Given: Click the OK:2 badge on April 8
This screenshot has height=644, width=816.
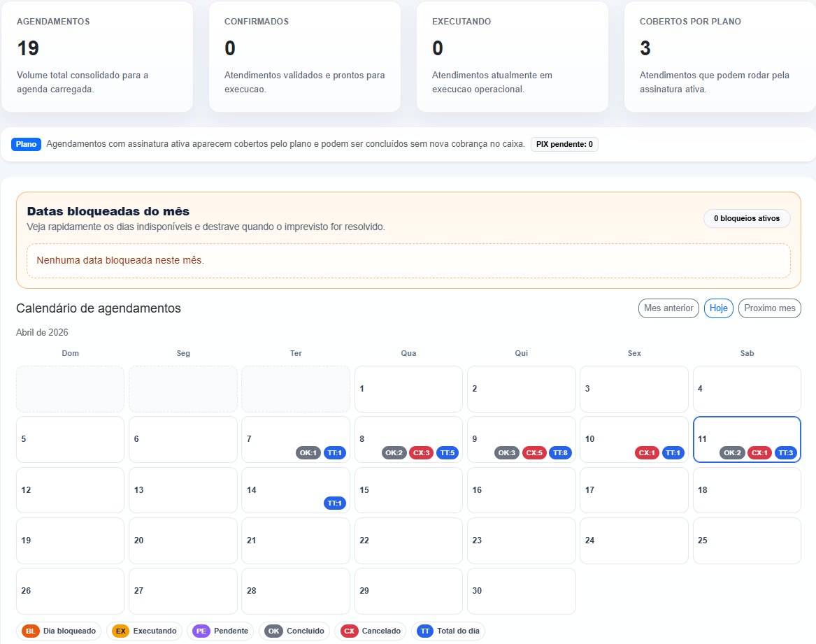Looking at the screenshot, I should click(x=394, y=452).
